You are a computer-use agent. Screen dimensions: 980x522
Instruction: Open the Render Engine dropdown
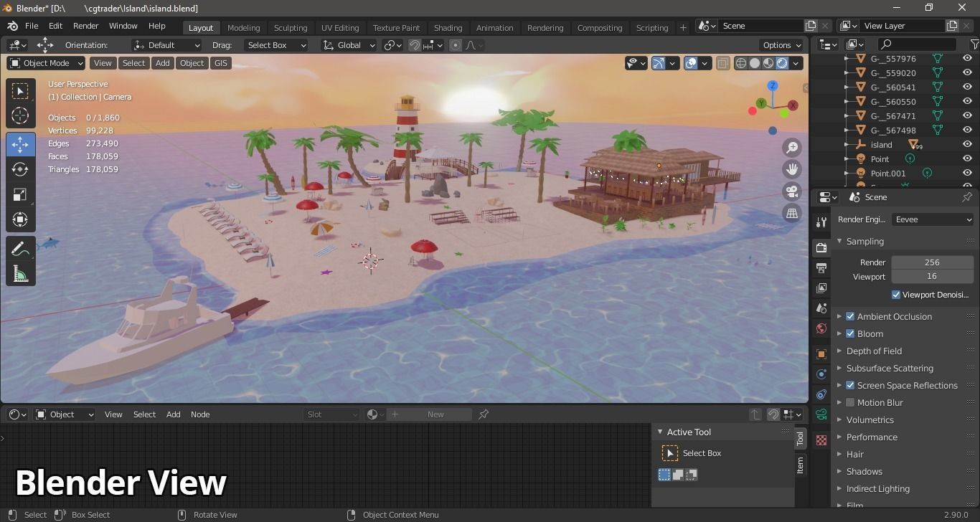(x=931, y=219)
